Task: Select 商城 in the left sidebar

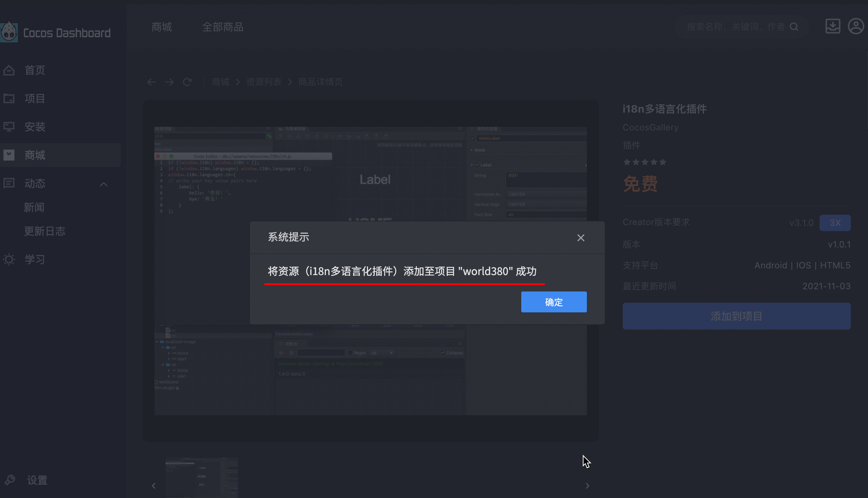Action: point(35,155)
